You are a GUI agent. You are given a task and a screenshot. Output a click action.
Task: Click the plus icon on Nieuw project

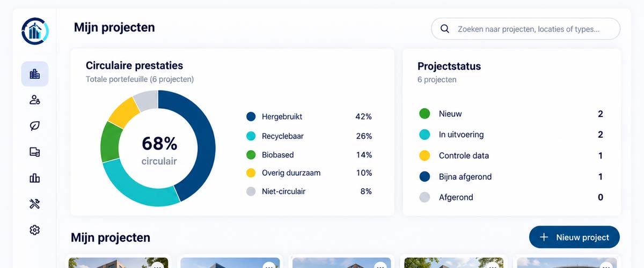tap(544, 237)
